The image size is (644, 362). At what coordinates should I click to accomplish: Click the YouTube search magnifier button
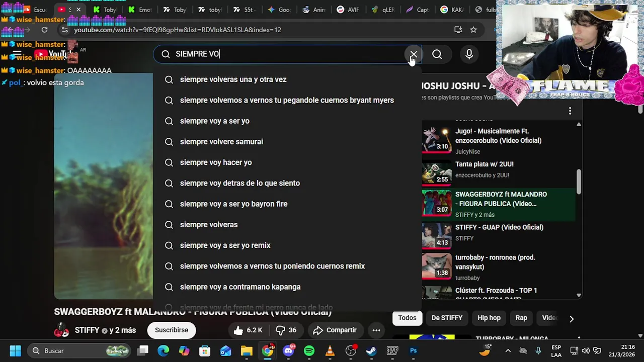point(437,54)
